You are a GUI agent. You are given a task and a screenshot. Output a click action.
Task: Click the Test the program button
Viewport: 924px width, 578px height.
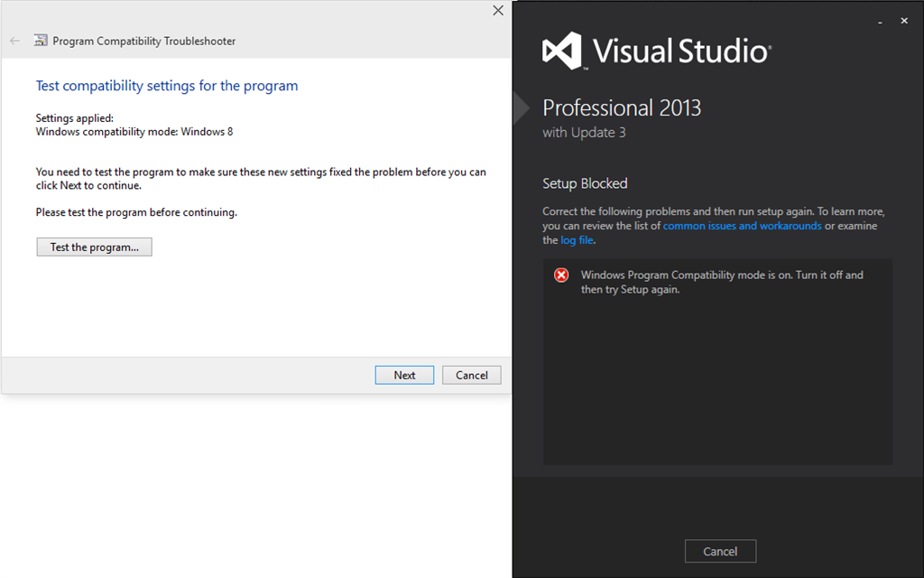tap(94, 247)
